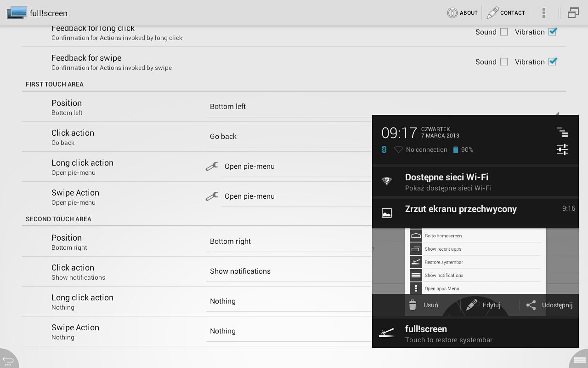Tap the notifications touch area in corner
Viewport: 588px width, 368px height.
click(x=579, y=359)
